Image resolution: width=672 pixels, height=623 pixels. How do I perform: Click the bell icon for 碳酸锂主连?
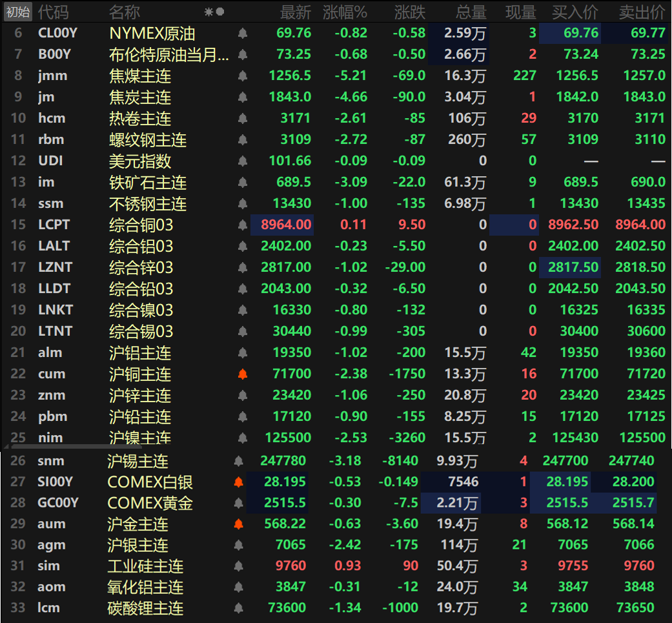[239, 608]
